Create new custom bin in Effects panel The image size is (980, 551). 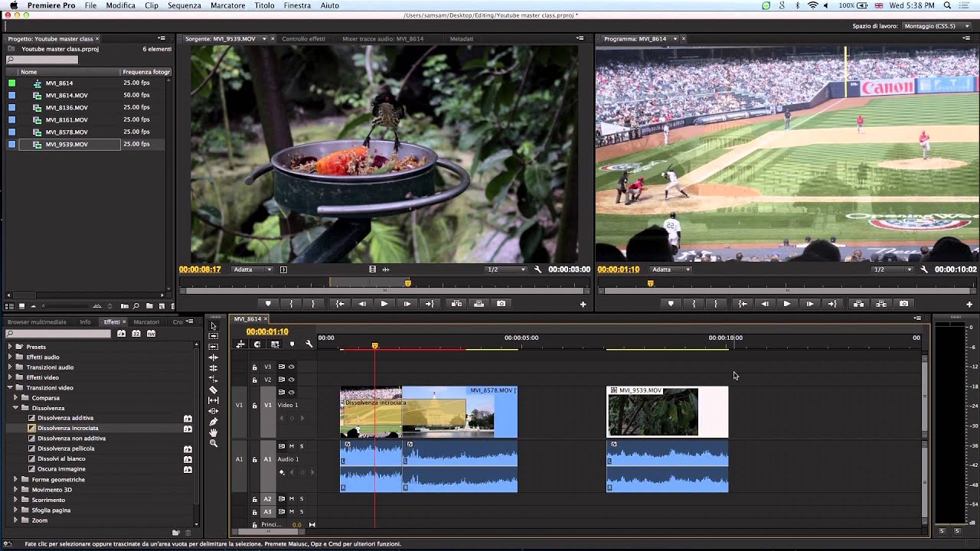176,533
